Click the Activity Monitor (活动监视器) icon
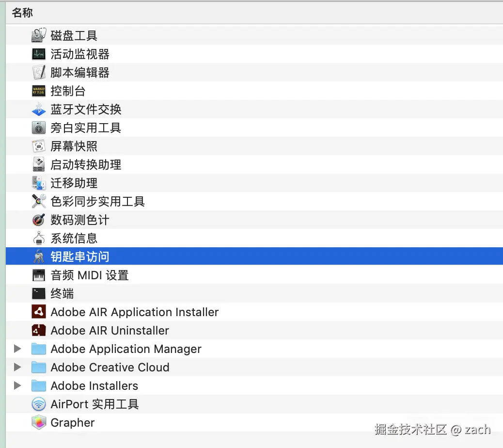The height and width of the screenshot is (448, 503). tap(39, 54)
